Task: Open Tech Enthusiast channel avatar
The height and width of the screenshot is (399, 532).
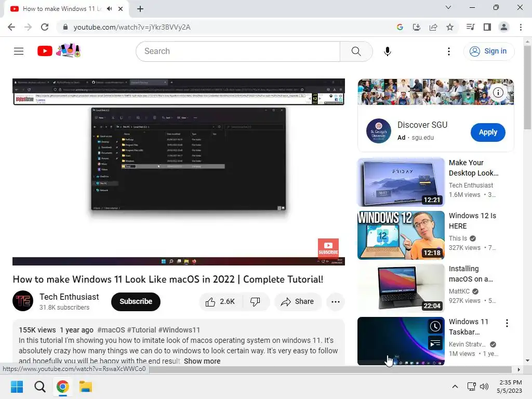Action: point(23,301)
